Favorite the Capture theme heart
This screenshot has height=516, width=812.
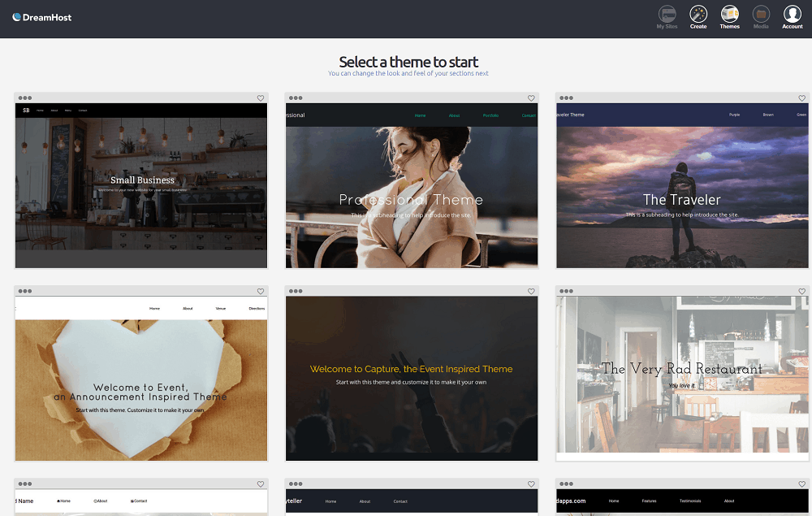click(x=531, y=291)
